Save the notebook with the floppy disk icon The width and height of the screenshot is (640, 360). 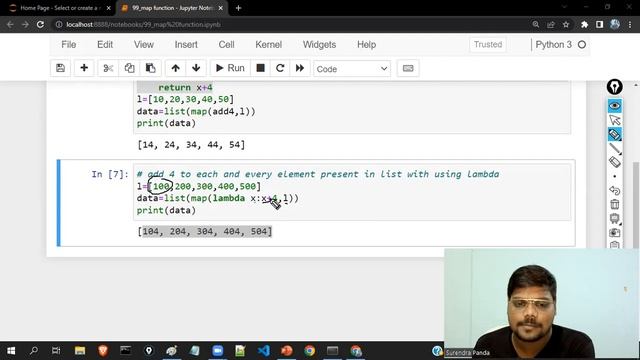pos(60,68)
